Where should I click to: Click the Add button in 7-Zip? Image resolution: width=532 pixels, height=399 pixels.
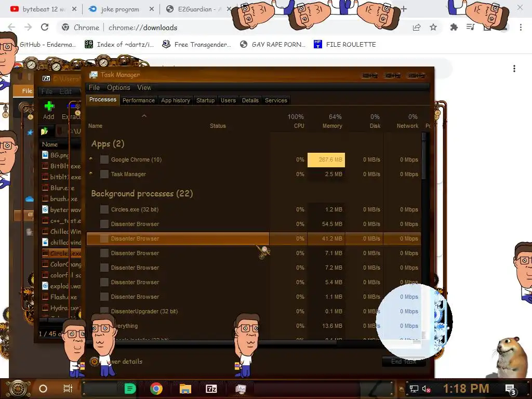[x=49, y=111]
